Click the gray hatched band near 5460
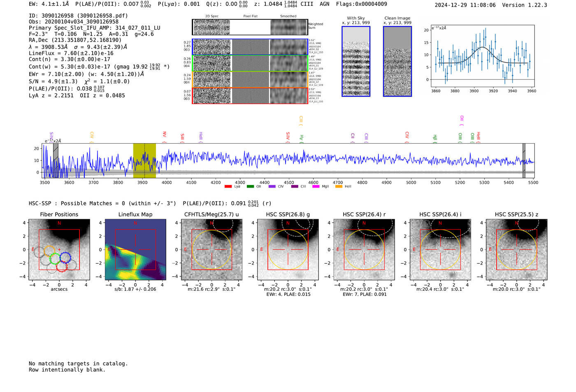 point(524,160)
